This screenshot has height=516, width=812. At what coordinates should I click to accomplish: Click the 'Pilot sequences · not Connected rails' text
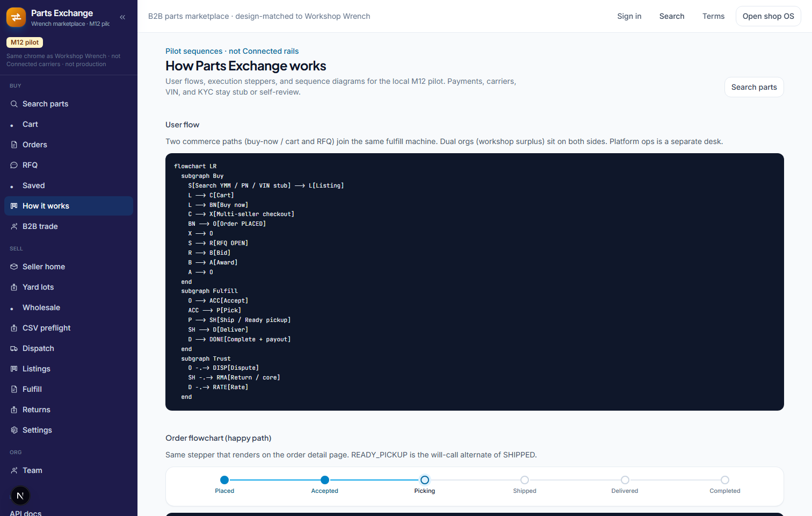coord(232,51)
